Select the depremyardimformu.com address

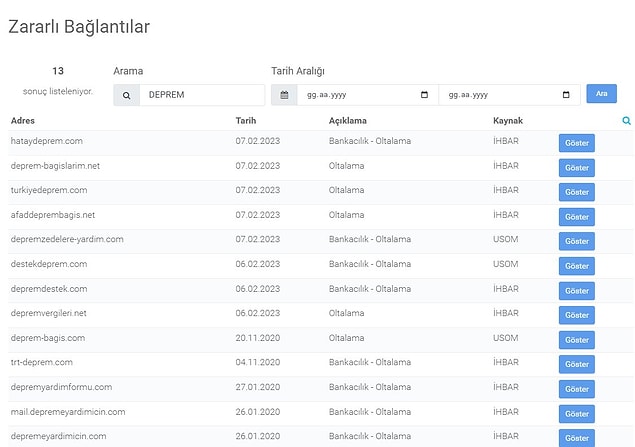tap(61, 387)
